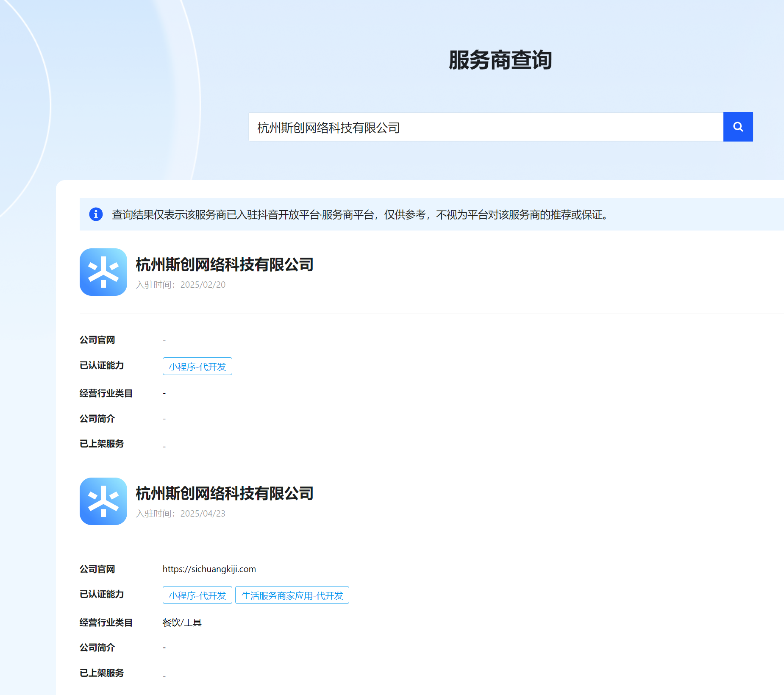Click 公司官网 label in the 2025/02/20 entry
The height and width of the screenshot is (695, 784).
(97, 340)
